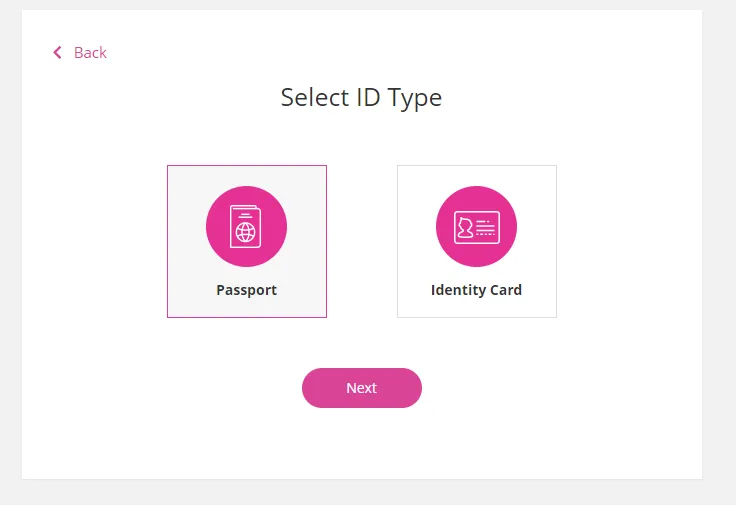Click the Passport text label
The height and width of the screenshot is (505, 736).
click(x=246, y=290)
